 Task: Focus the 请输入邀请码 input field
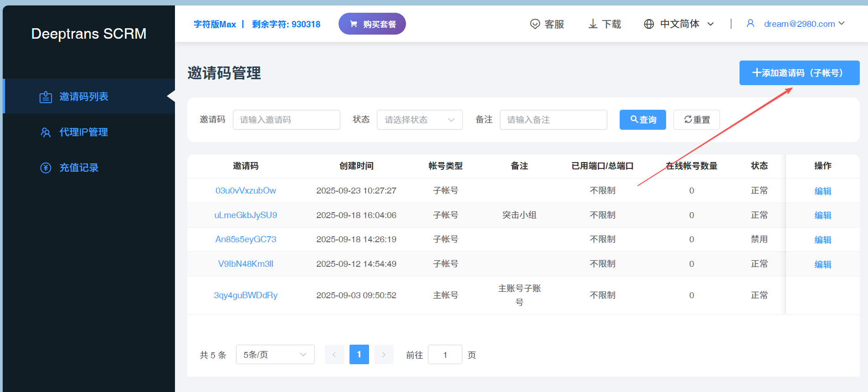tap(286, 120)
